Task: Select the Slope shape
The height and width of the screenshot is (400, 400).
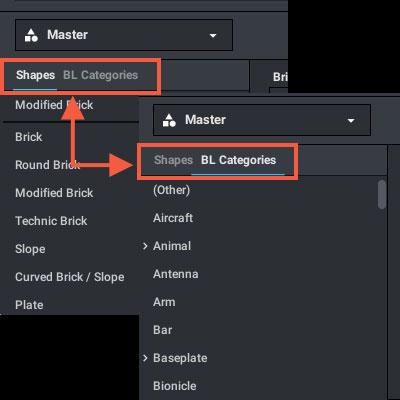Action: click(x=30, y=249)
